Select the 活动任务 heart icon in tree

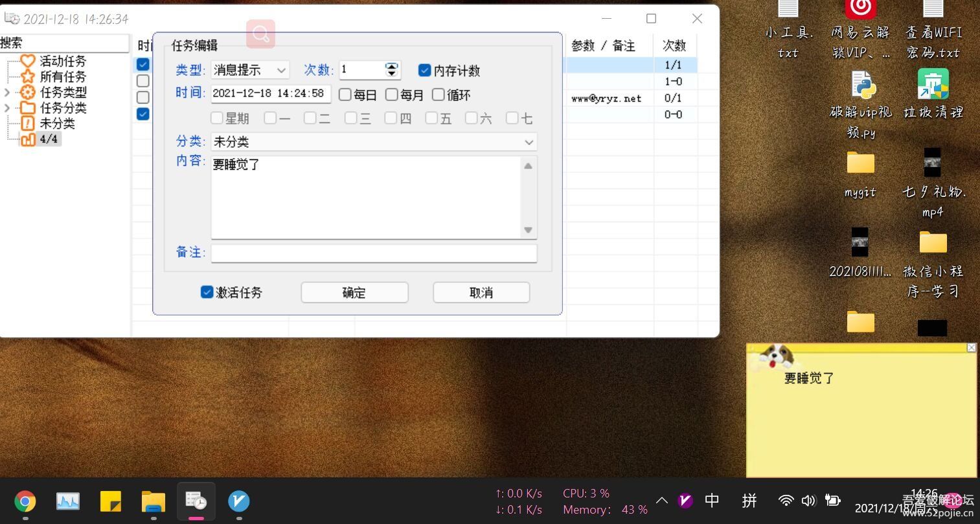(x=27, y=61)
